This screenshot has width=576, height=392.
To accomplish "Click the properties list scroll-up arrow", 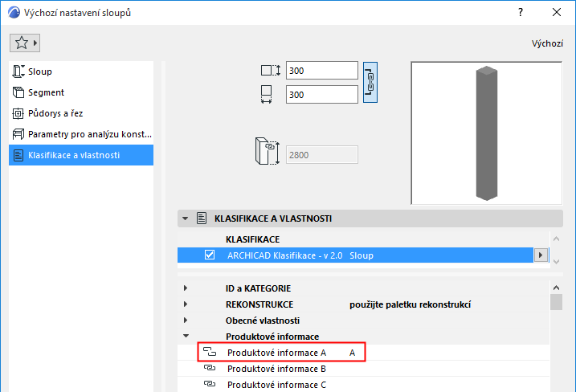I will (x=556, y=288).
